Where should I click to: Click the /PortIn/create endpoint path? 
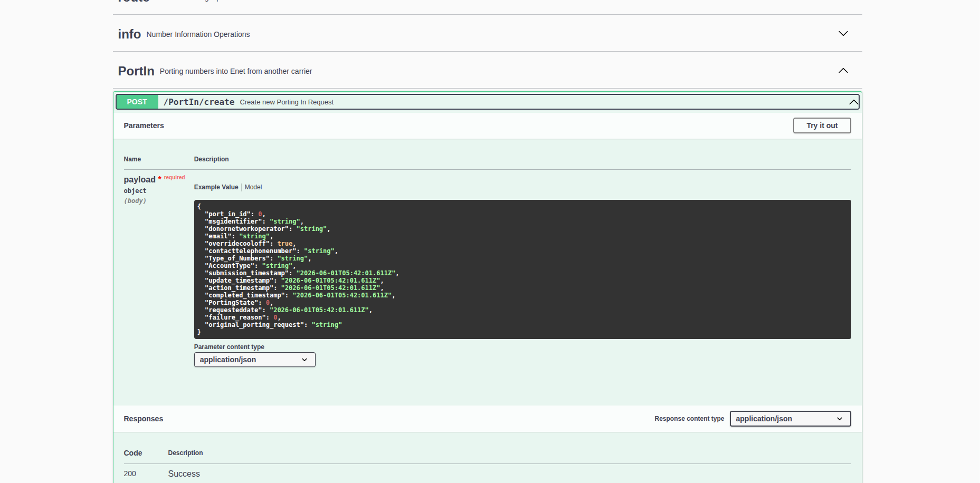click(x=199, y=102)
